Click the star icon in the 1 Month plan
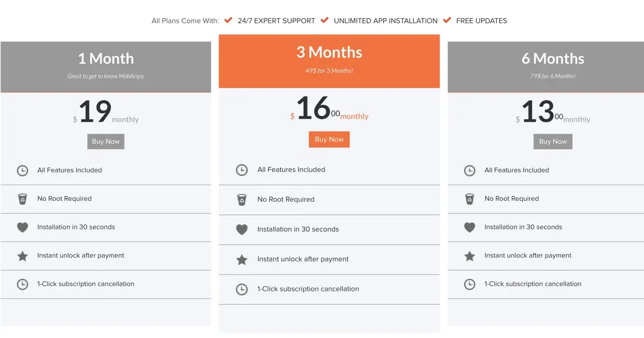644x338 pixels. click(x=23, y=256)
